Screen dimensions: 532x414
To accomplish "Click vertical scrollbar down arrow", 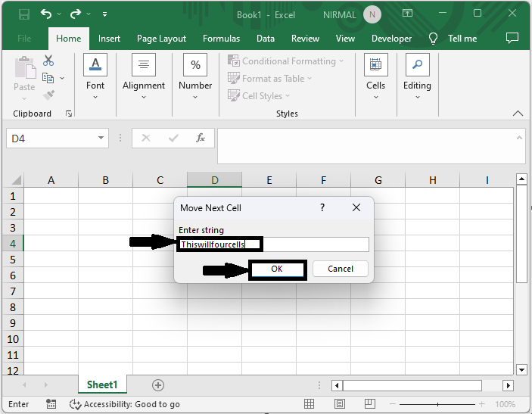I will click(x=521, y=369).
